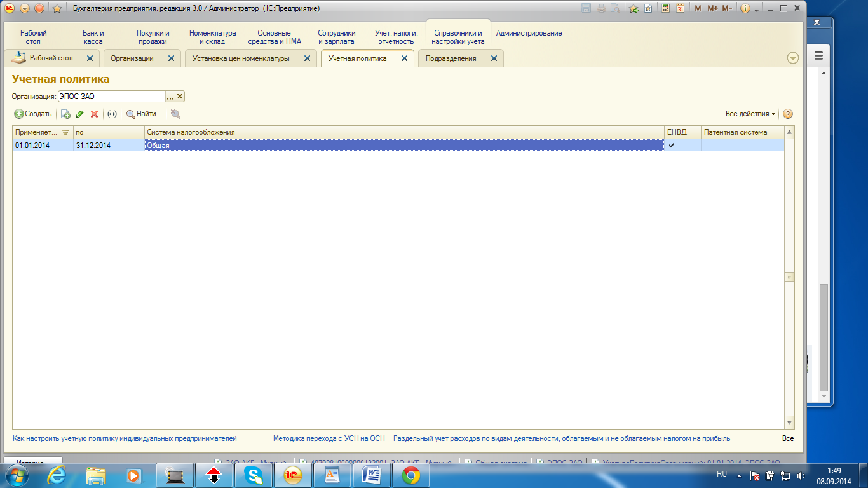Close the Подразделения tab
This screenshot has width=868, height=488.
(x=493, y=58)
